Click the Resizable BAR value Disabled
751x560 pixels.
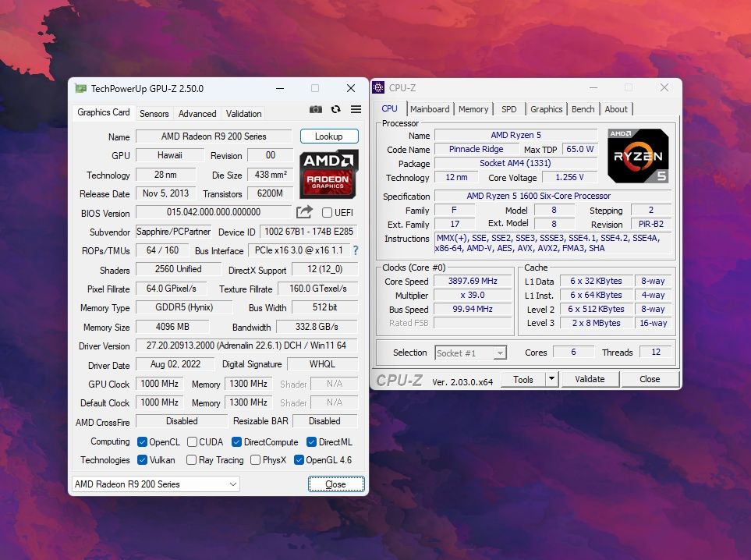pyautogui.click(x=324, y=421)
